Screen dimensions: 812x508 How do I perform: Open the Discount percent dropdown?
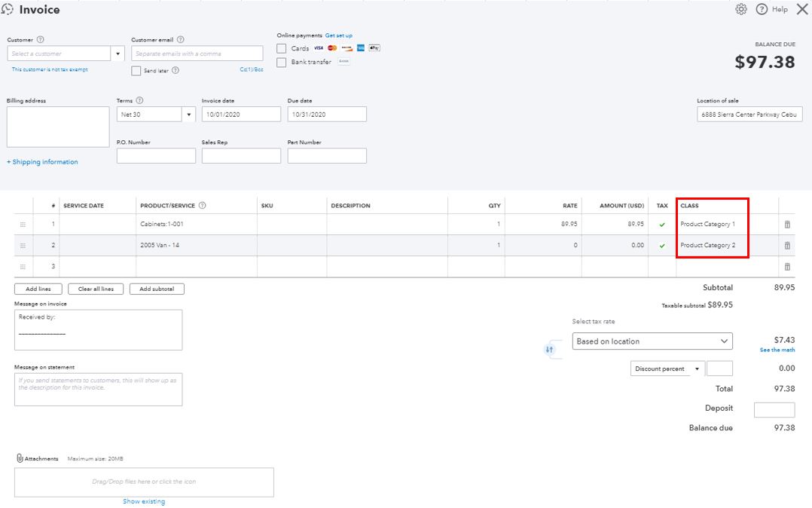point(695,368)
